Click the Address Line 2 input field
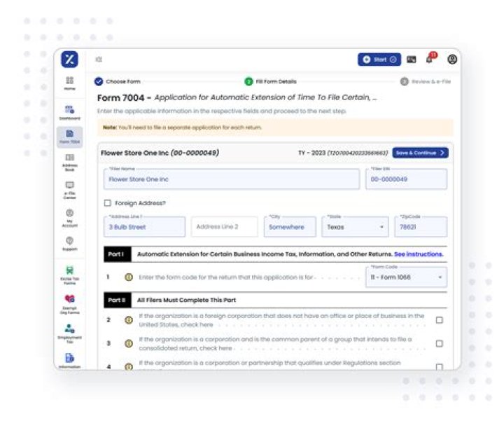 (x=224, y=227)
